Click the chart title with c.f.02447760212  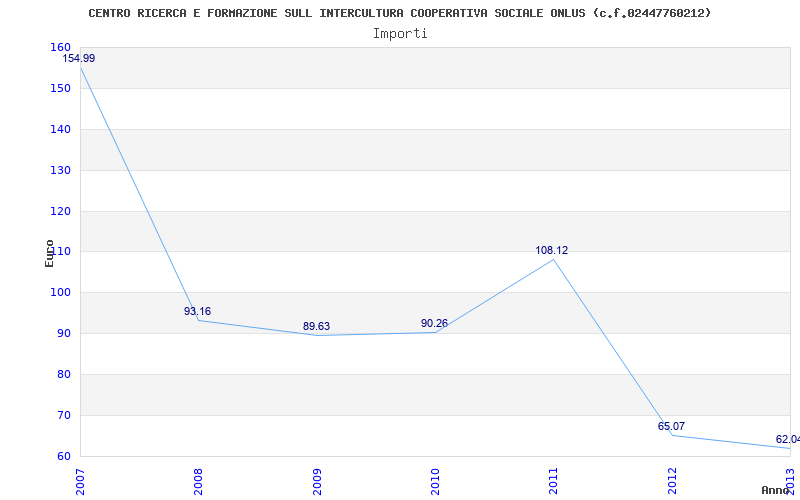(x=399, y=13)
